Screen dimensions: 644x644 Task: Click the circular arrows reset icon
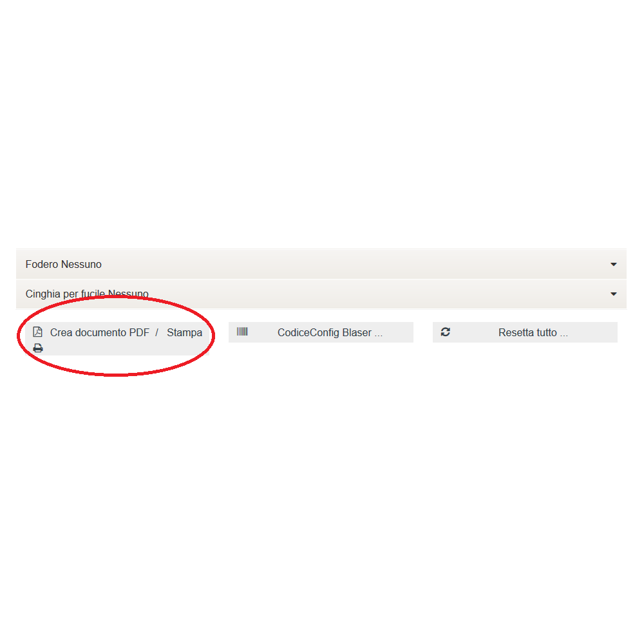pyautogui.click(x=445, y=332)
